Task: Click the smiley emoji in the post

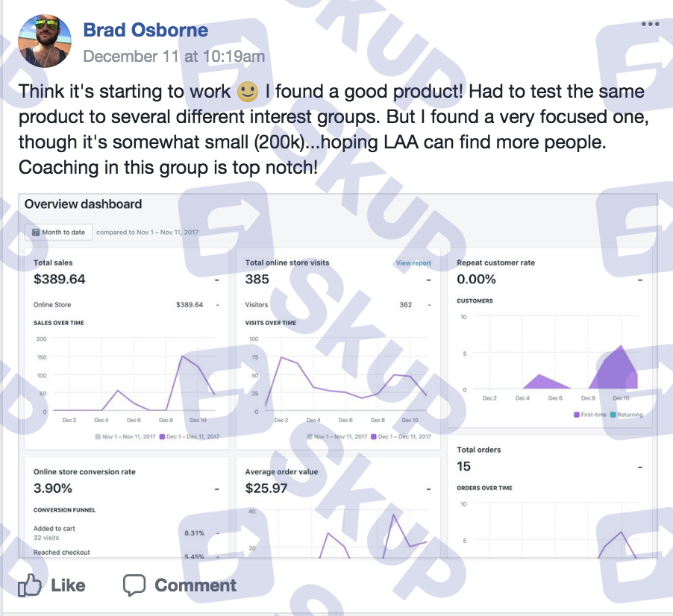Action: (248, 92)
